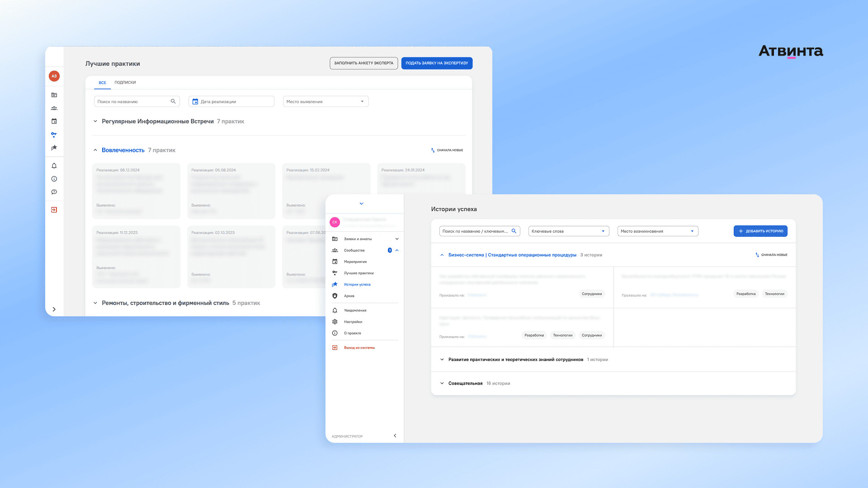Click the Дата реализации date field
Viewport: 868px width, 488px height.
(231, 102)
